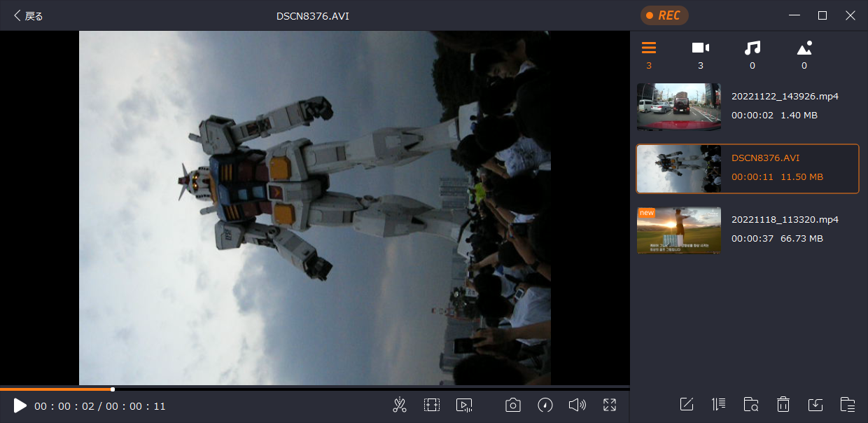Click the DSCN8376.AVI window title
Image resolution: width=868 pixels, height=423 pixels.
[313, 16]
